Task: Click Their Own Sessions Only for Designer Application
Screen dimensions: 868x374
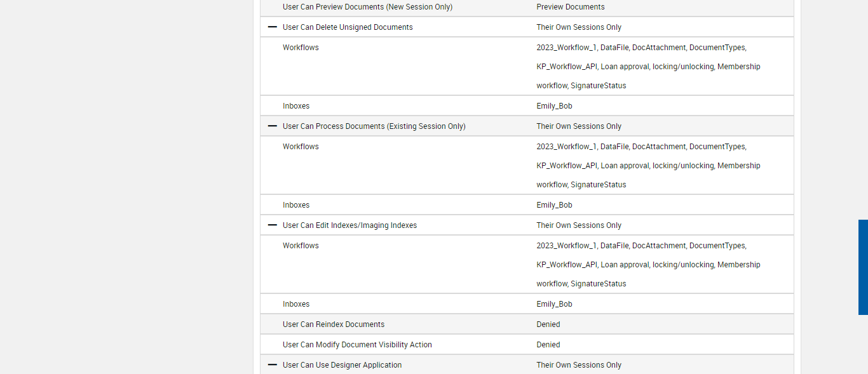Action: coord(579,365)
